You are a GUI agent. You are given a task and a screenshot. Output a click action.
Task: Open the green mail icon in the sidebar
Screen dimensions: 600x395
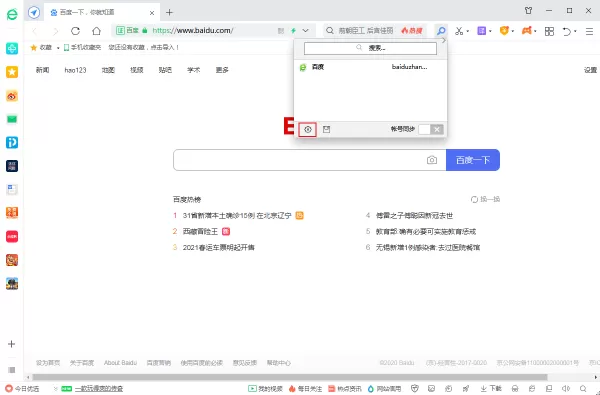(12, 119)
